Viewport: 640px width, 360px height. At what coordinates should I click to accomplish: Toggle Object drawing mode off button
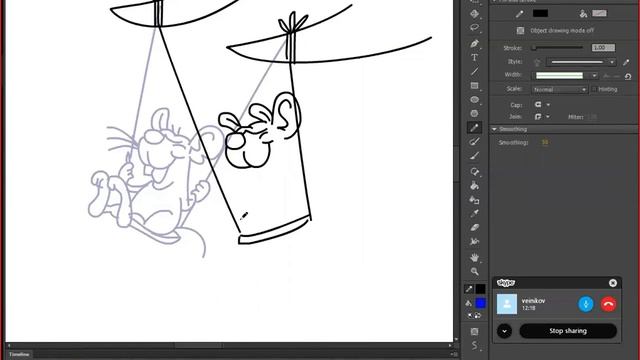520,30
